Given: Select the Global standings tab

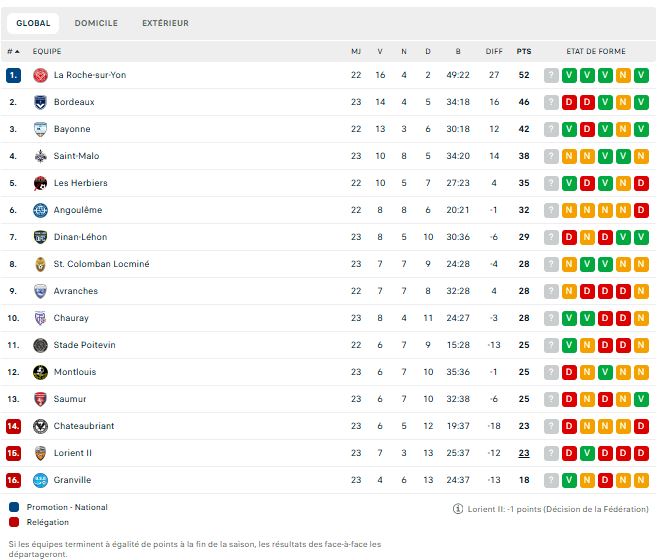Looking at the screenshot, I should (33, 23).
